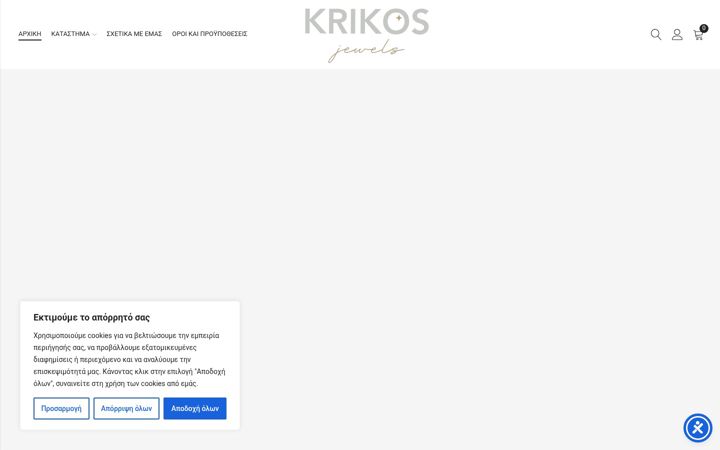The height and width of the screenshot is (450, 720).
Task: Click Απόρριψη όλων to reject cookies
Action: point(126,408)
